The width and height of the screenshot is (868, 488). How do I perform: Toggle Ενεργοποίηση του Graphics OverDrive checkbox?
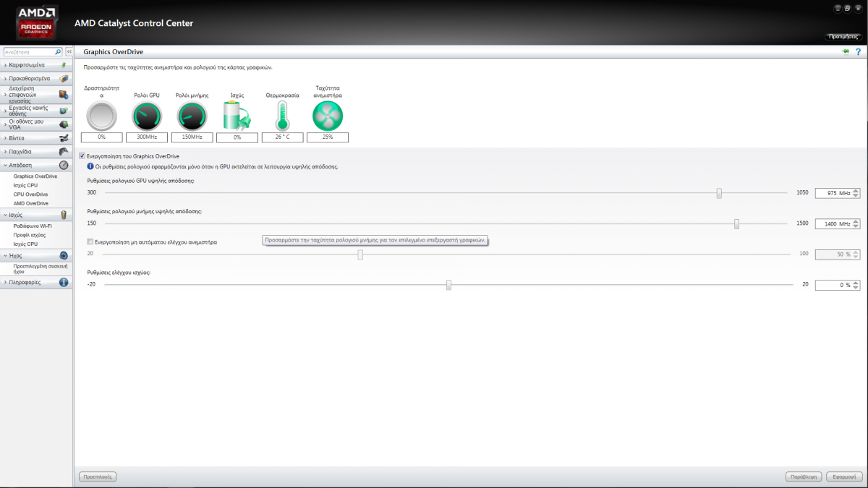pyautogui.click(x=82, y=156)
